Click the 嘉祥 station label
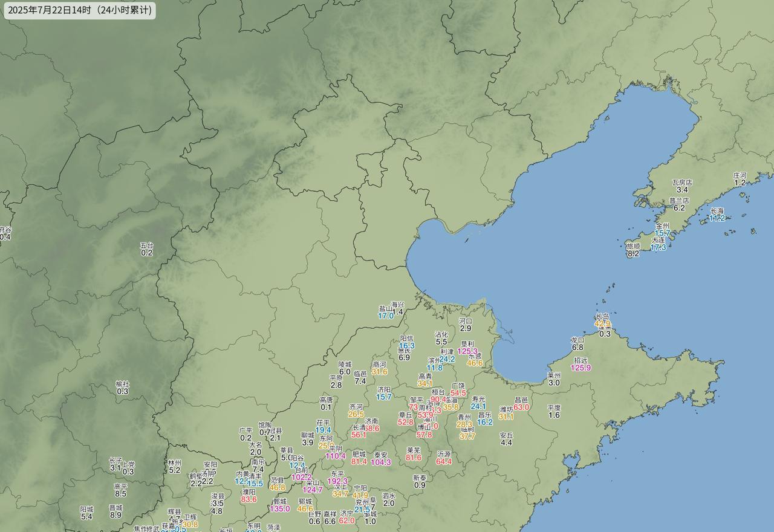Screen dimensions: 774x532 330,514
